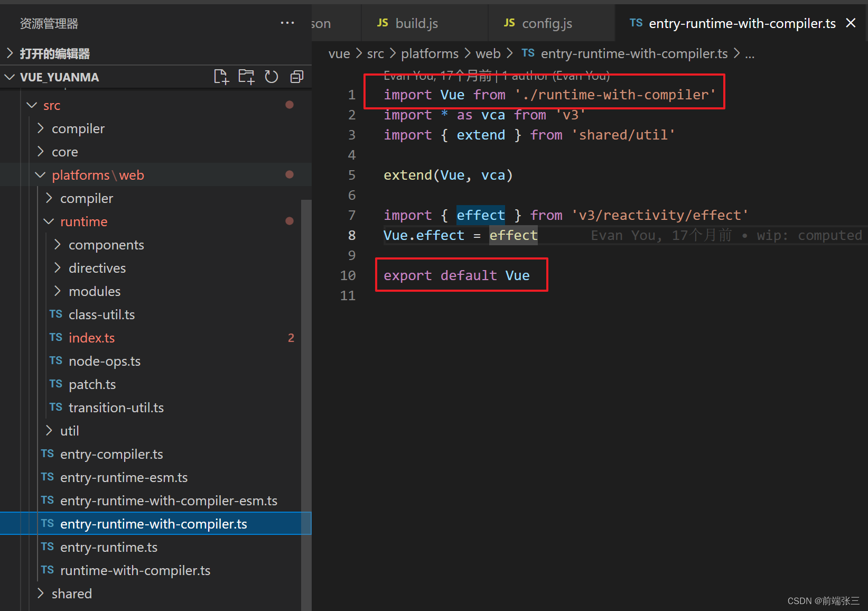Open the explorer more actions ellipsis menu
This screenshot has width=868, height=611.
pos(287,23)
